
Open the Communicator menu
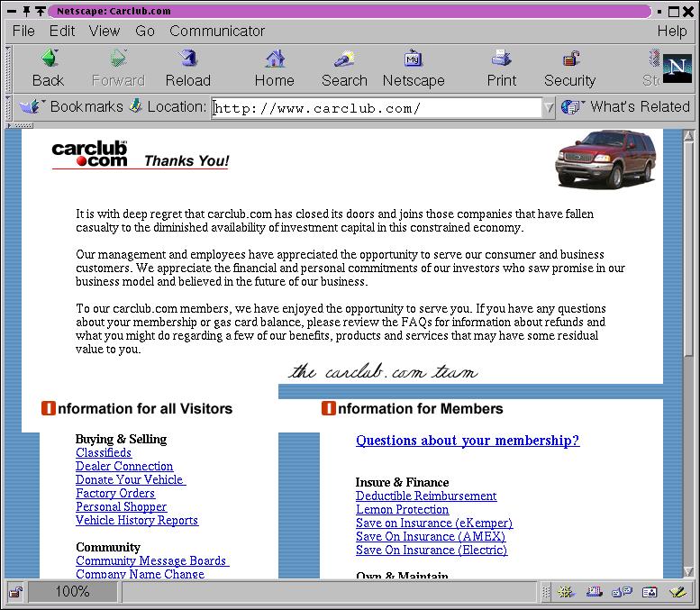pos(217,31)
